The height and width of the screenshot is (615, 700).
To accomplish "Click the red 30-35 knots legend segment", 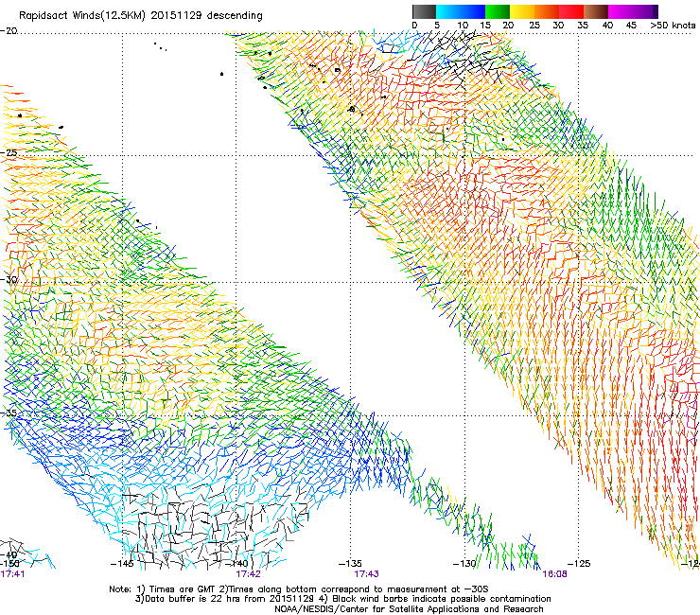I will 571,11.
